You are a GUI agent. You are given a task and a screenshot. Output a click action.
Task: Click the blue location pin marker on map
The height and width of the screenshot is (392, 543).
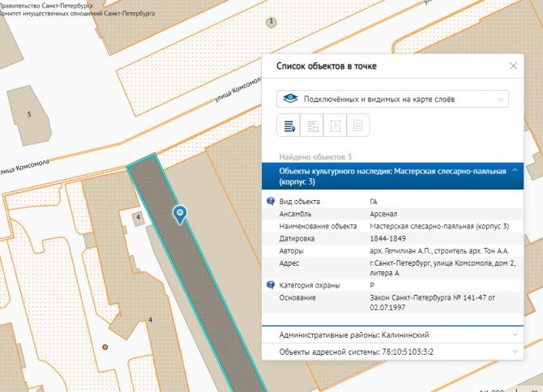(181, 213)
